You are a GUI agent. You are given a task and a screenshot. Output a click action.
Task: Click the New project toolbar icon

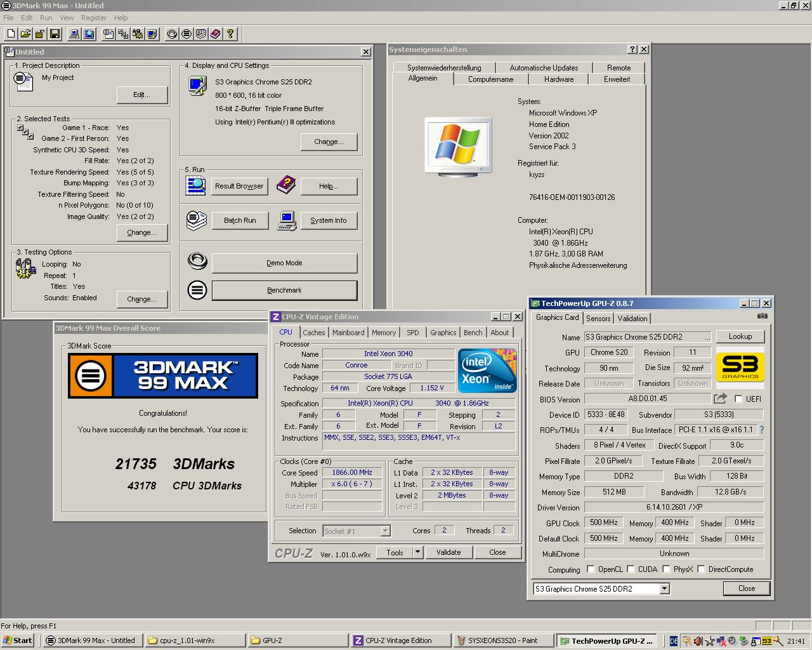[x=11, y=34]
